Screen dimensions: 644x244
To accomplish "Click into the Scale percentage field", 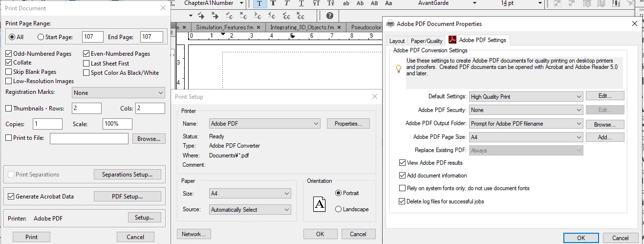I will 117,124.
